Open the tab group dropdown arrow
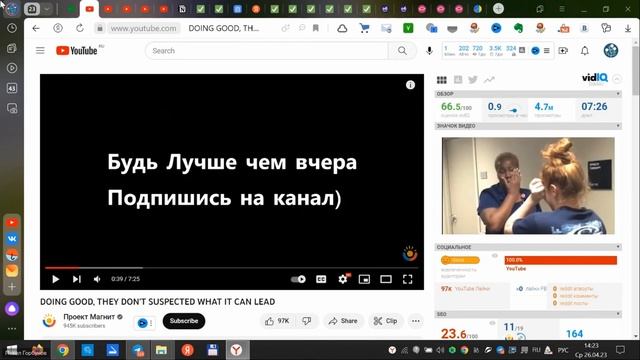 (x=47, y=9)
